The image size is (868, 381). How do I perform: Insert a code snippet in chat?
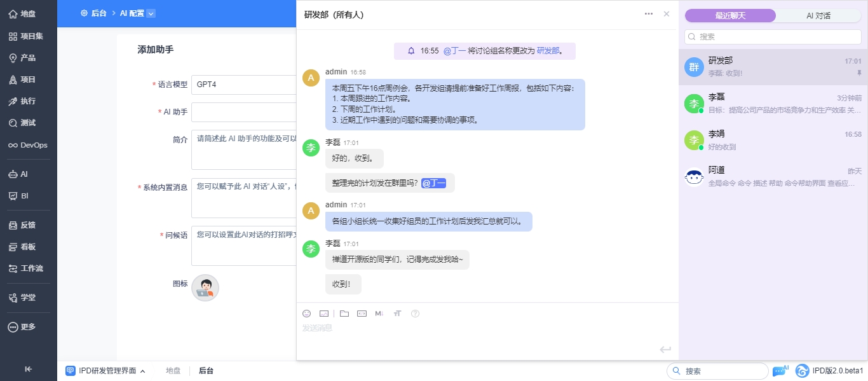(x=362, y=314)
